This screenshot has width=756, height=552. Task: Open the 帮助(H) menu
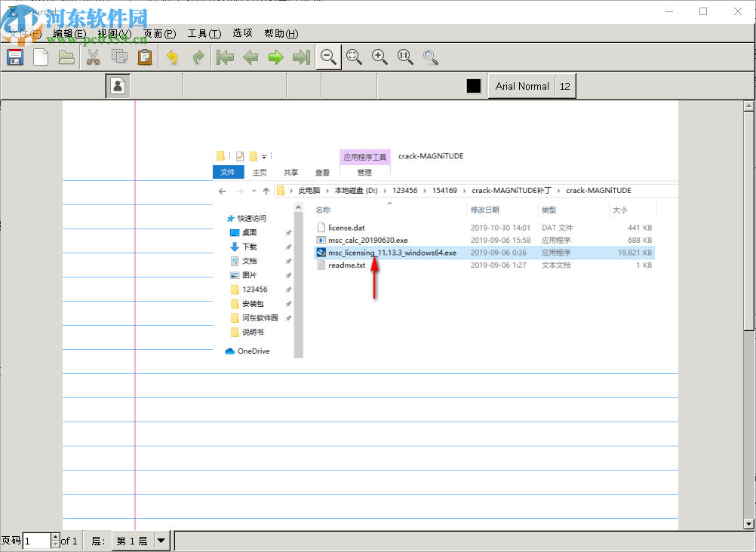[x=281, y=34]
